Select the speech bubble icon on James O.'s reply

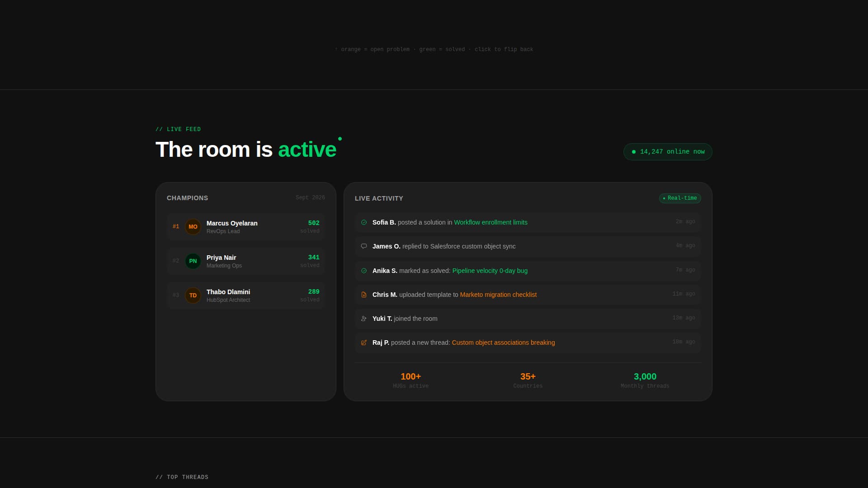click(363, 246)
